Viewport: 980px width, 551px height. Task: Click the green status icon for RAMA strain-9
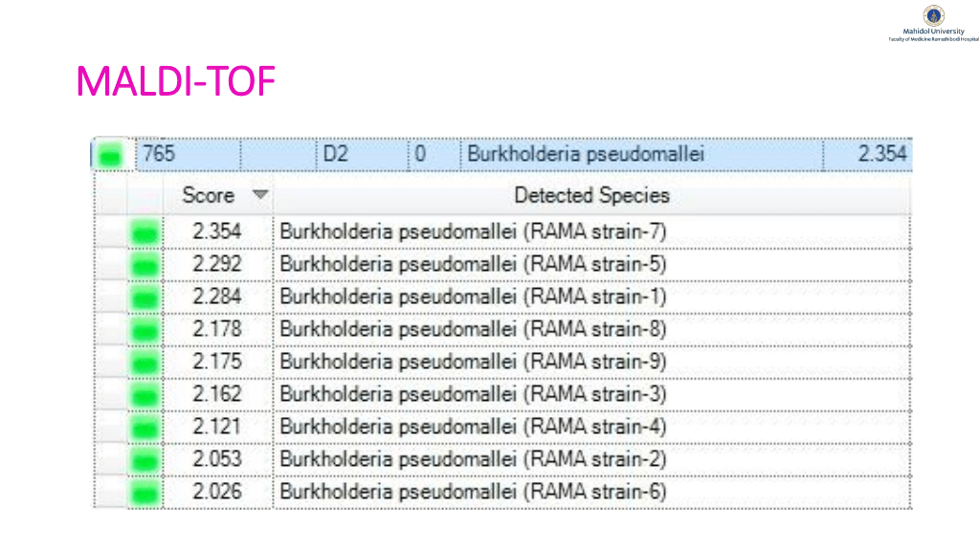click(145, 363)
